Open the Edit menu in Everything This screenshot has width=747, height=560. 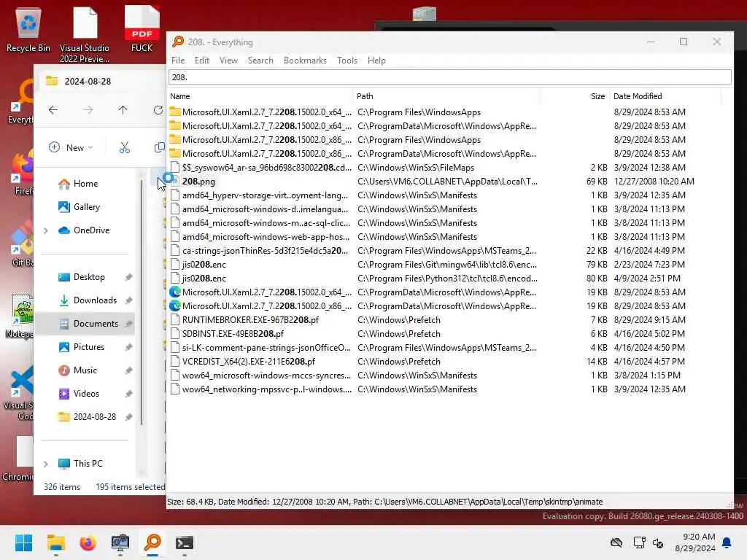[x=201, y=61]
